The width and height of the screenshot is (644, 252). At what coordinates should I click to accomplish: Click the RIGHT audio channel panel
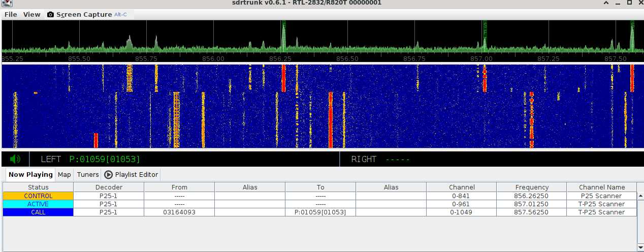coord(492,159)
